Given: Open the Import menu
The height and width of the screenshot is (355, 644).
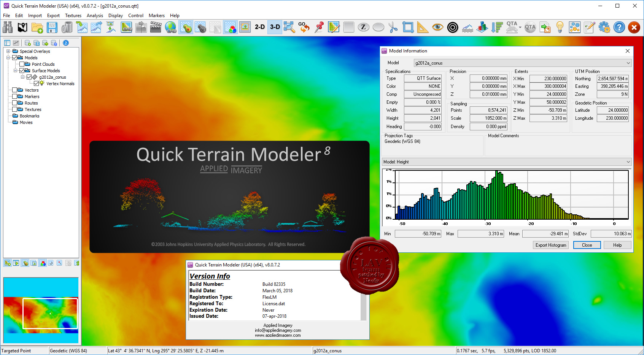Looking at the screenshot, I should tap(35, 16).
